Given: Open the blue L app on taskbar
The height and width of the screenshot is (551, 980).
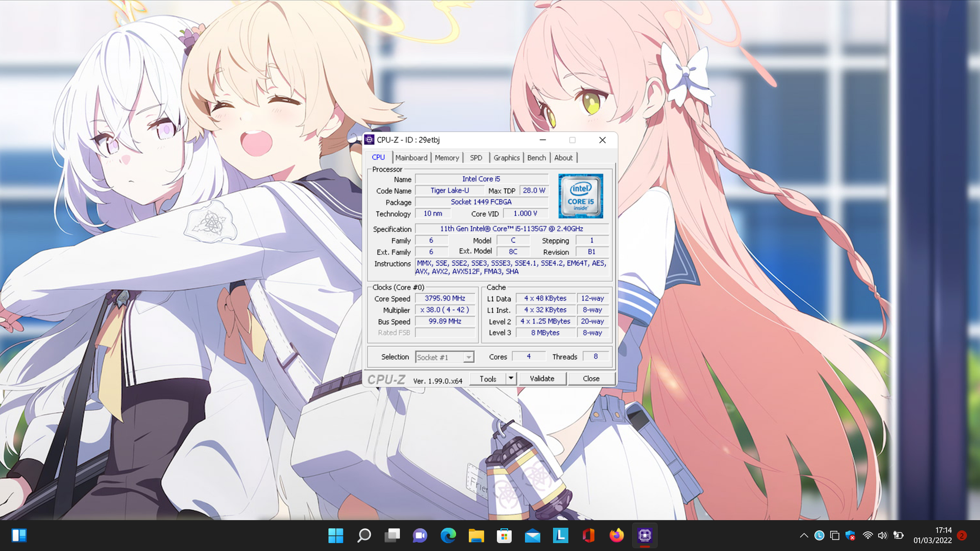Looking at the screenshot, I should coord(560,535).
